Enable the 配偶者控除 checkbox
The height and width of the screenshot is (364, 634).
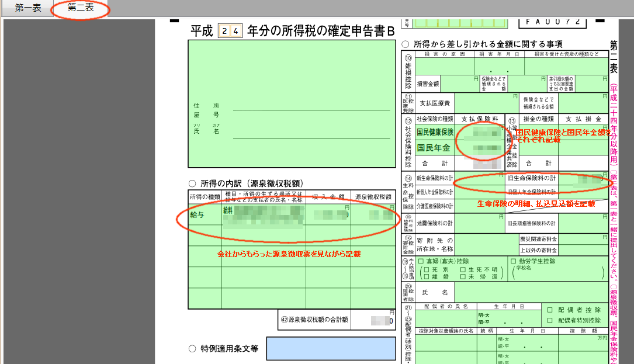[x=549, y=310]
